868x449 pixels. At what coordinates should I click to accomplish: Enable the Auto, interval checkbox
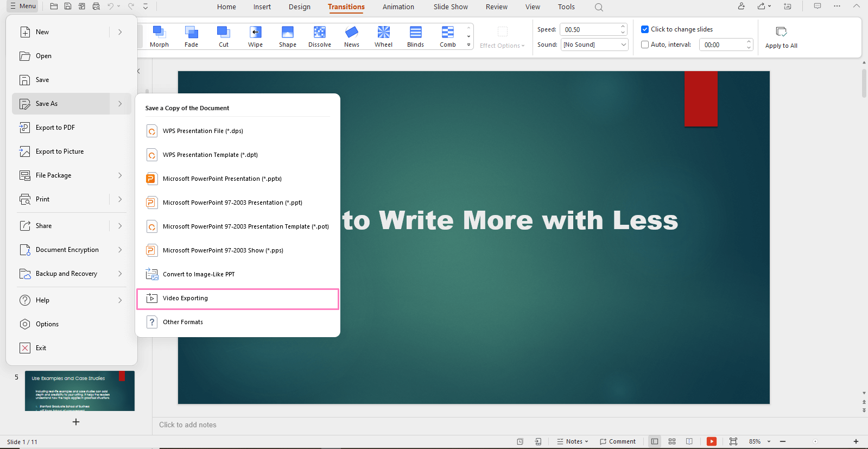tap(645, 45)
